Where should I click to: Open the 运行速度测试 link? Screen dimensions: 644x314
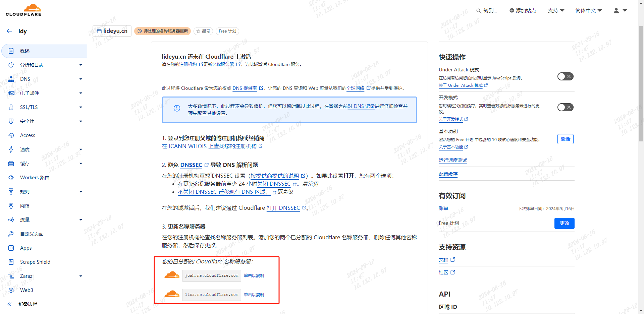pos(453,161)
